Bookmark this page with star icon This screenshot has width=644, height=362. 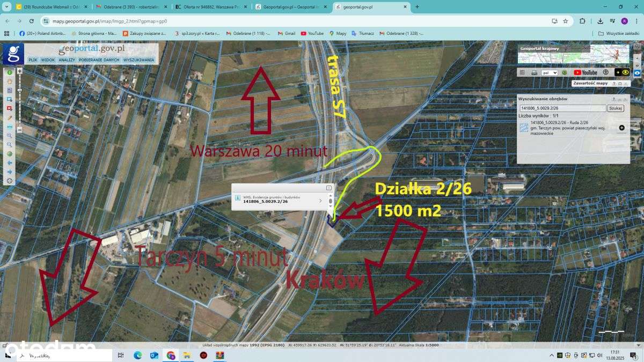click(565, 21)
